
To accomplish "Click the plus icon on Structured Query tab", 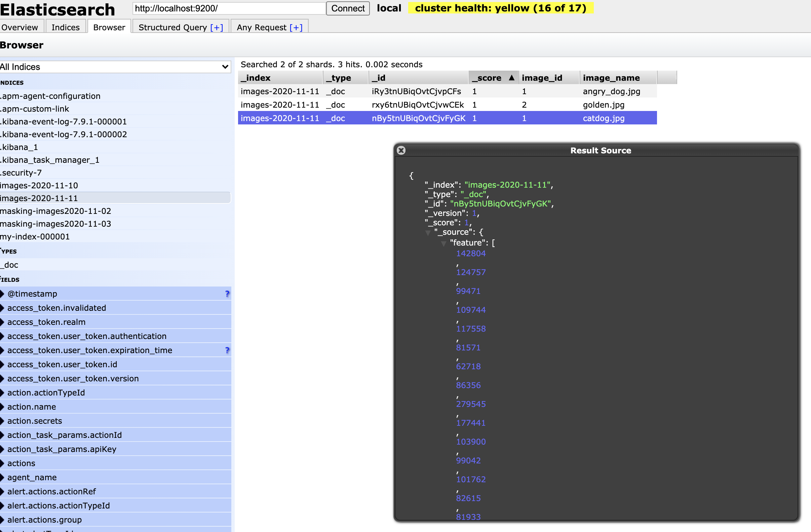I will click(x=217, y=27).
